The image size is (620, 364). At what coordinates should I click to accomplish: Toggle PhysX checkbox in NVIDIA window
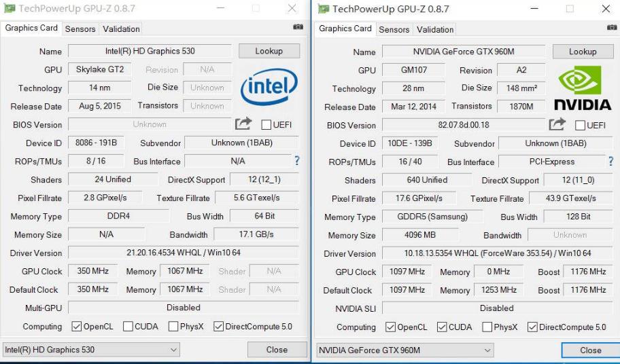(487, 327)
